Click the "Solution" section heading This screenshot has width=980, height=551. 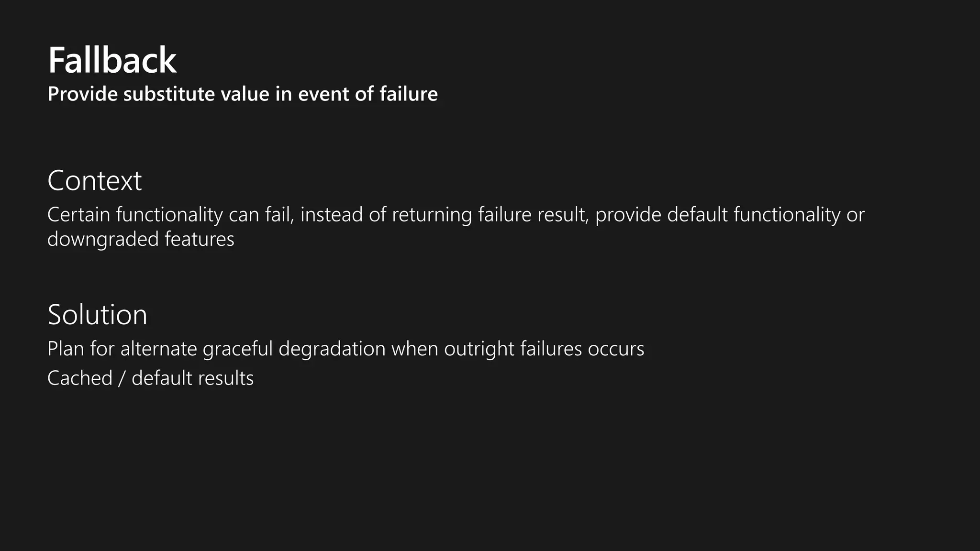(98, 314)
